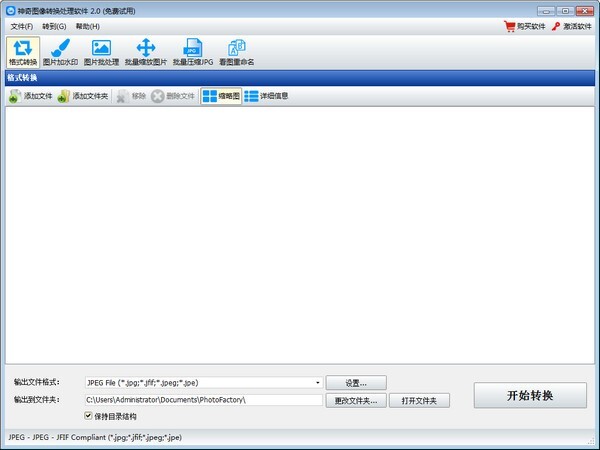Open the 图片批处理 batch processing tool

pyautogui.click(x=101, y=52)
